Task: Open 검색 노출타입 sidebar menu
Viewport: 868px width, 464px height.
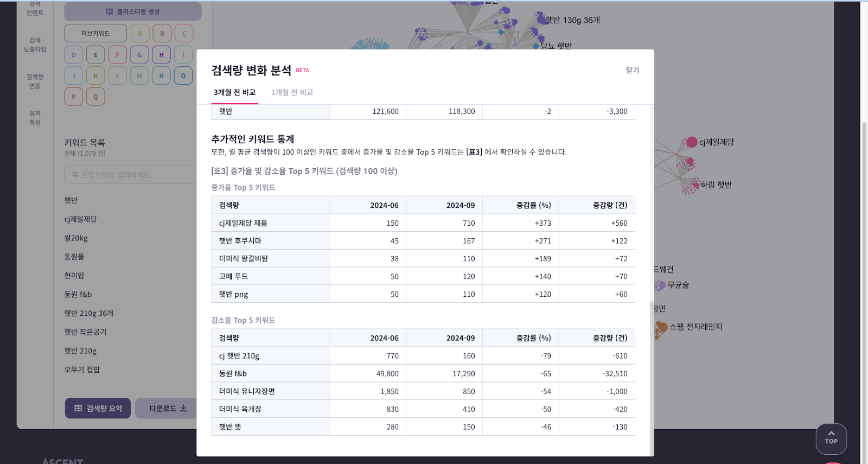Action: pyautogui.click(x=35, y=45)
